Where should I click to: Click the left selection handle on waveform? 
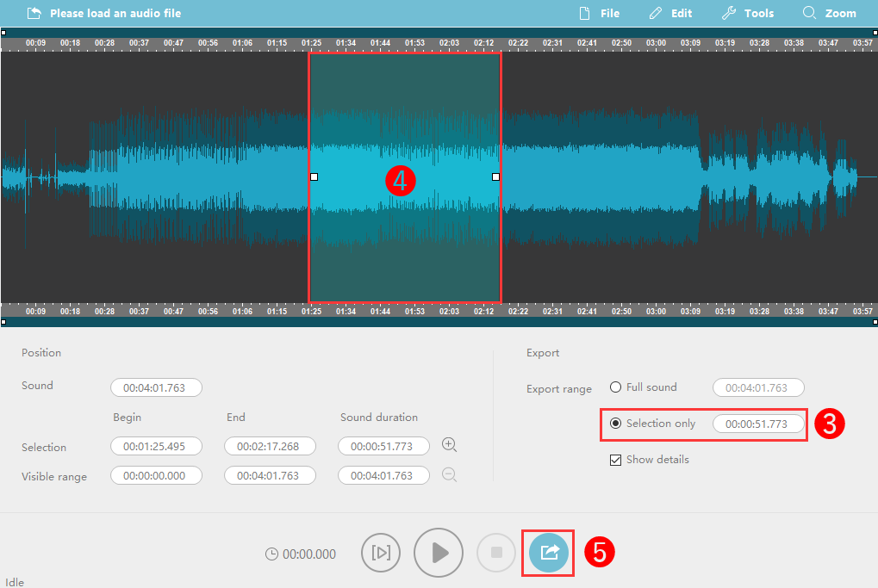point(314,176)
